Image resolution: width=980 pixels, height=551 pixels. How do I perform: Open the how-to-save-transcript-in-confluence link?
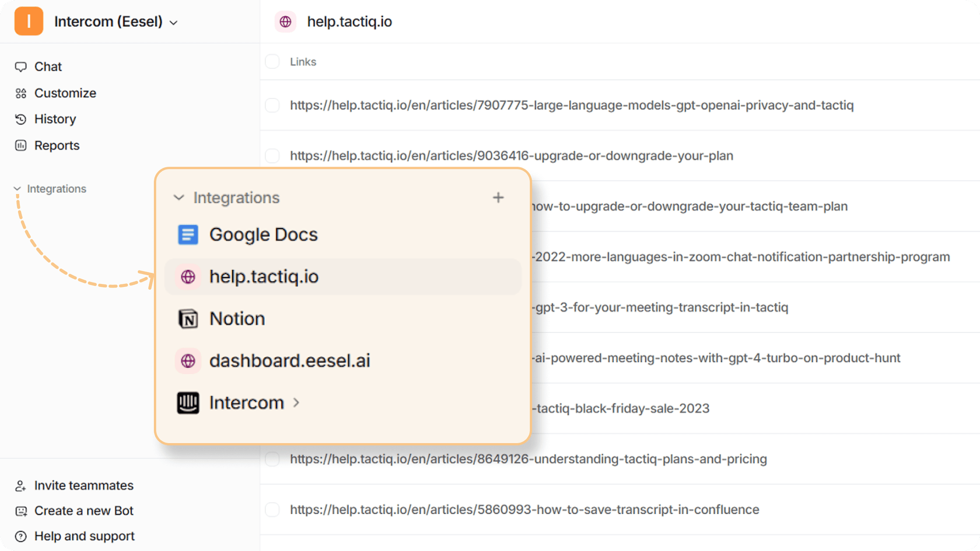pos(524,510)
